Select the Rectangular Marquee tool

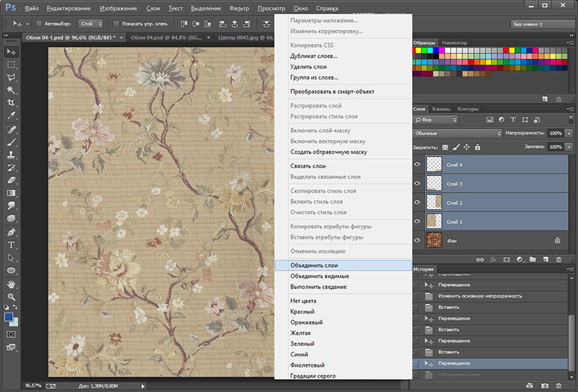[x=11, y=64]
